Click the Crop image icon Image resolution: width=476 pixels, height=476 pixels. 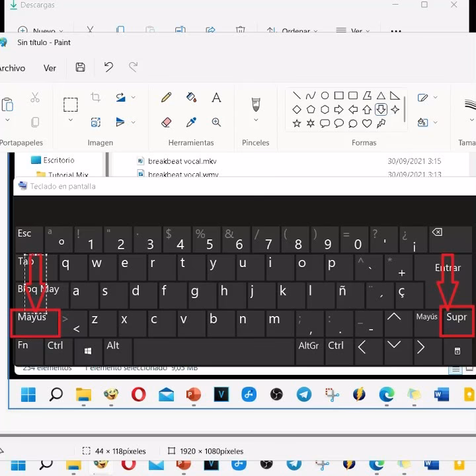(96, 98)
